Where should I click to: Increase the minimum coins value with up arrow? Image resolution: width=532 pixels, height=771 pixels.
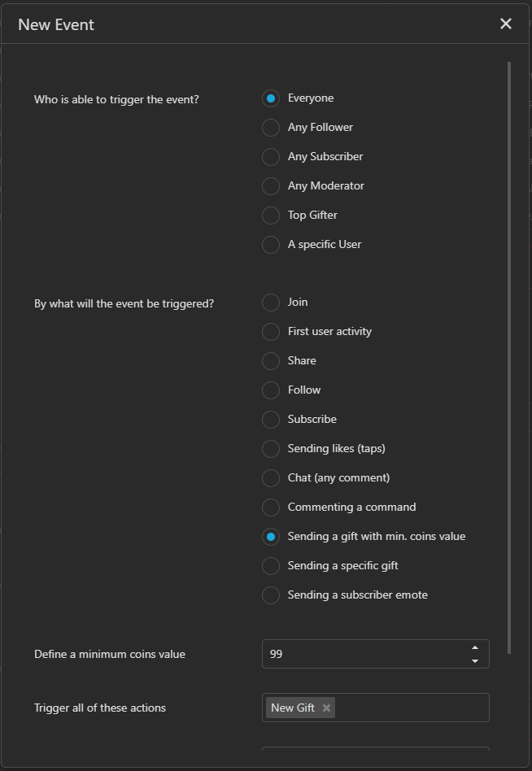[x=475, y=647]
